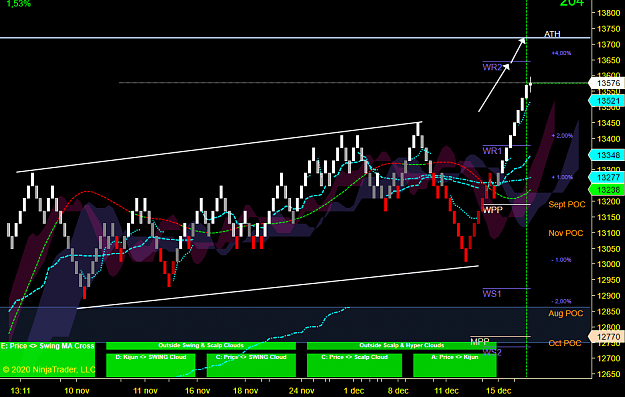Click the D: Kijun <> SWING Cloud box
625x397 pixels.
coord(151,365)
